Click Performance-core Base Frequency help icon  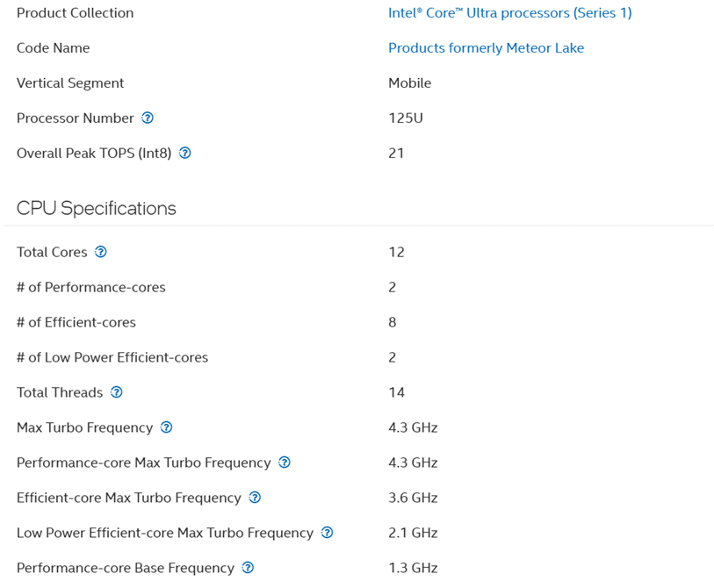[x=248, y=568]
